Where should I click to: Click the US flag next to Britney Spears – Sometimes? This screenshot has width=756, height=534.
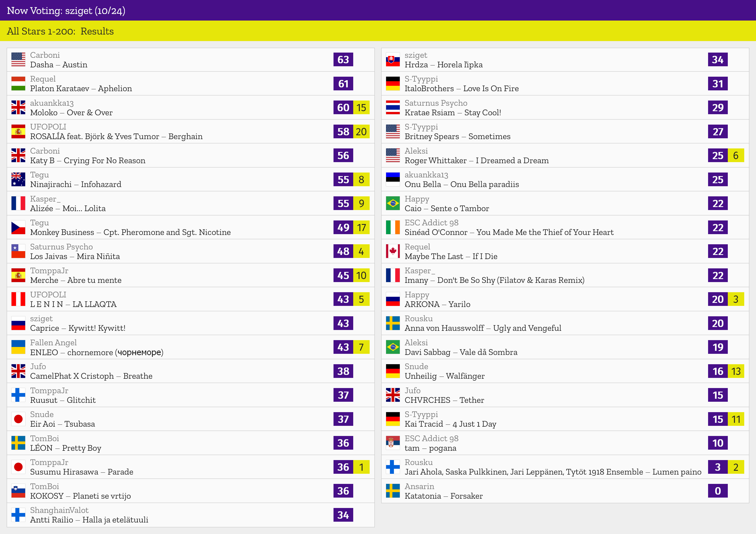(x=393, y=131)
